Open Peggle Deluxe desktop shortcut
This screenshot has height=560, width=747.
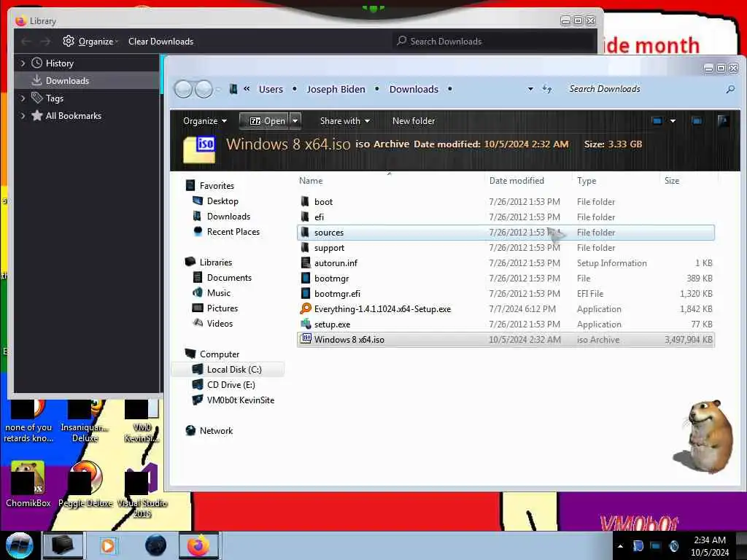(86, 484)
